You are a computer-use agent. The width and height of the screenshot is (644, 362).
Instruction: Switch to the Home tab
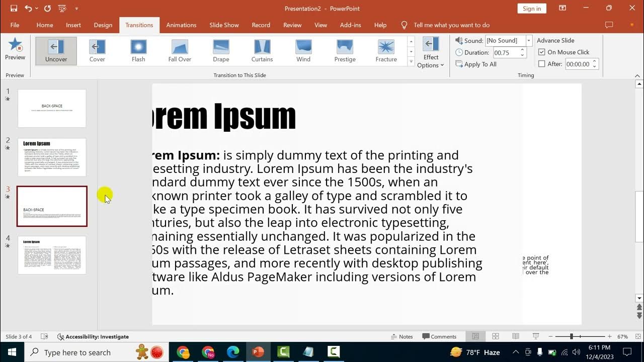point(45,25)
